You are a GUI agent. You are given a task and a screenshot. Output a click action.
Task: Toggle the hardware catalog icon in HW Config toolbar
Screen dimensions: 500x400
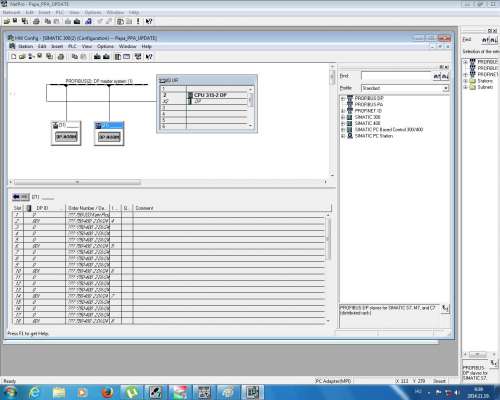[118, 57]
